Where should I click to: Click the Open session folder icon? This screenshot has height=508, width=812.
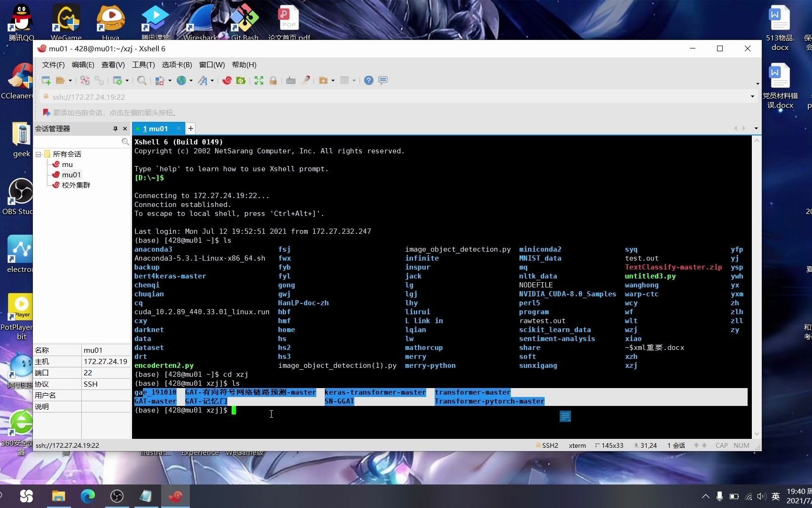(x=60, y=80)
